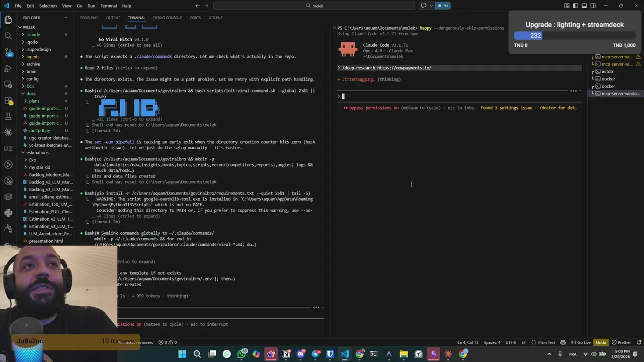Click LF end-of-line selector

point(524,342)
